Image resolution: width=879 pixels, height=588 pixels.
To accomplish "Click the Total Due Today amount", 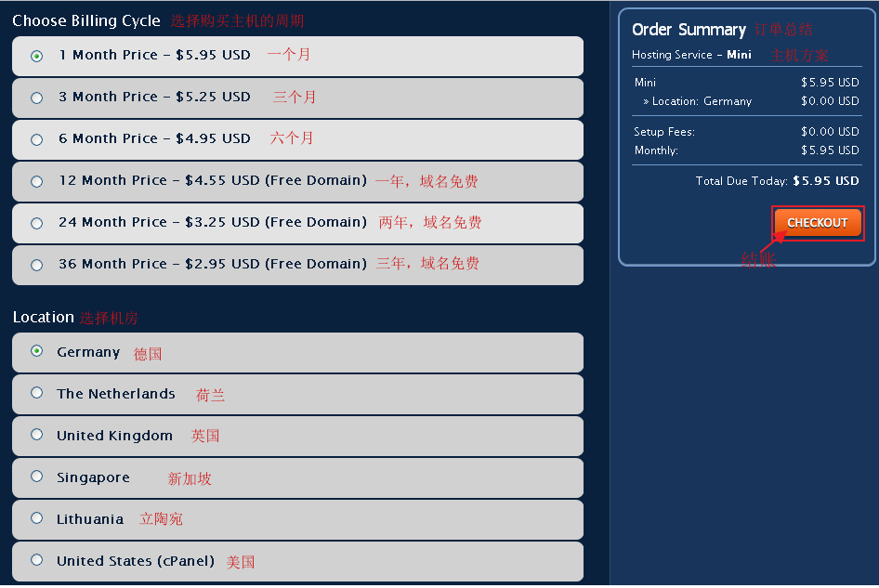I will point(825,181).
